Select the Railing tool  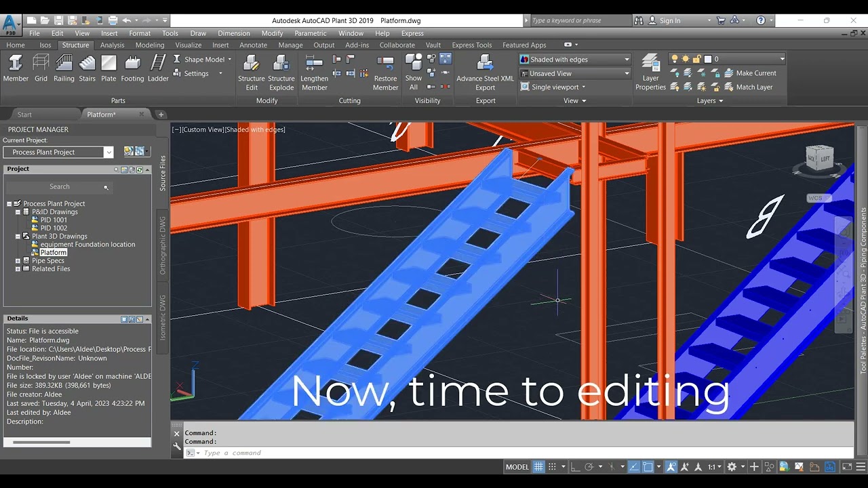click(64, 69)
